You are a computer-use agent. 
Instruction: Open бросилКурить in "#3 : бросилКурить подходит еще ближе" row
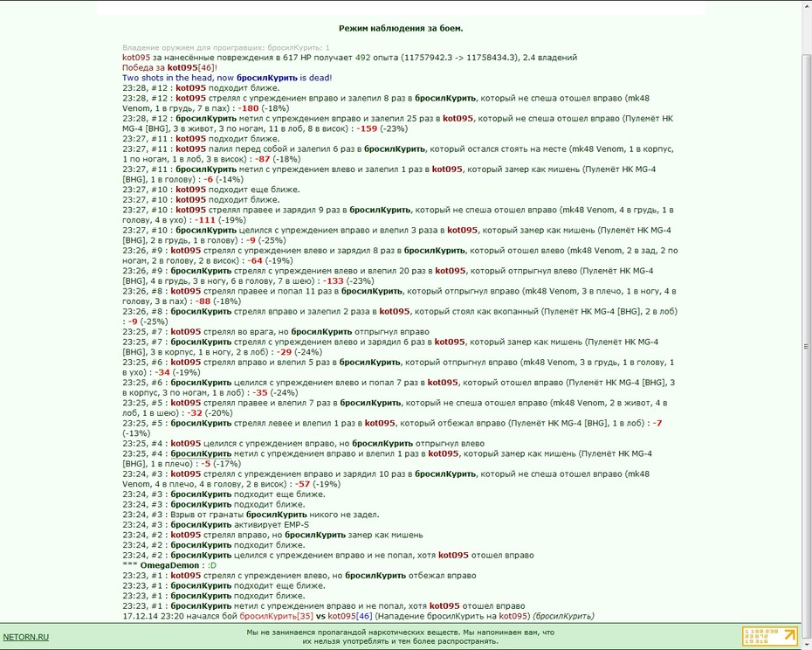201,494
